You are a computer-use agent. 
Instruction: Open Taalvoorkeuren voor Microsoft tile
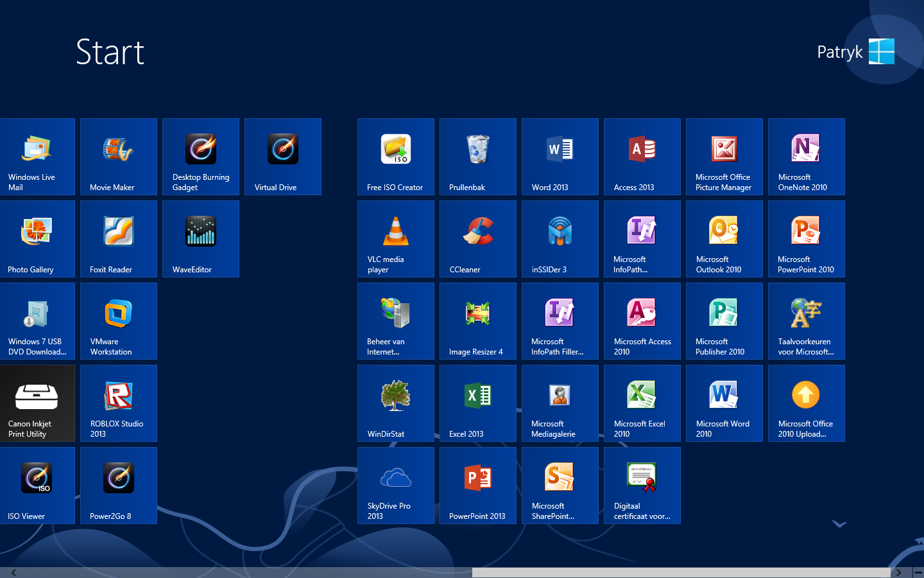click(807, 321)
